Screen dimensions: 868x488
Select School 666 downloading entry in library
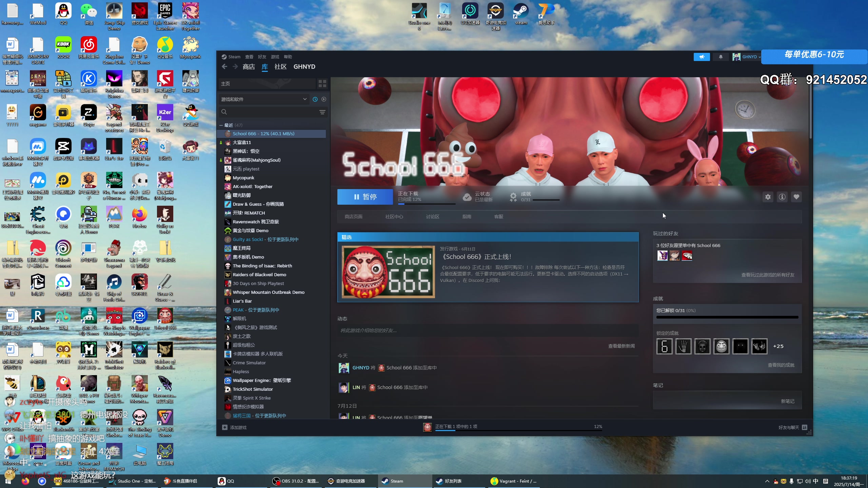click(271, 134)
